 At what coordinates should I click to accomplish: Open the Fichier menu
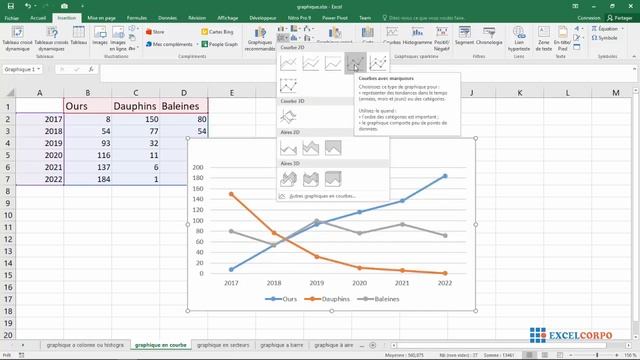coord(11,18)
